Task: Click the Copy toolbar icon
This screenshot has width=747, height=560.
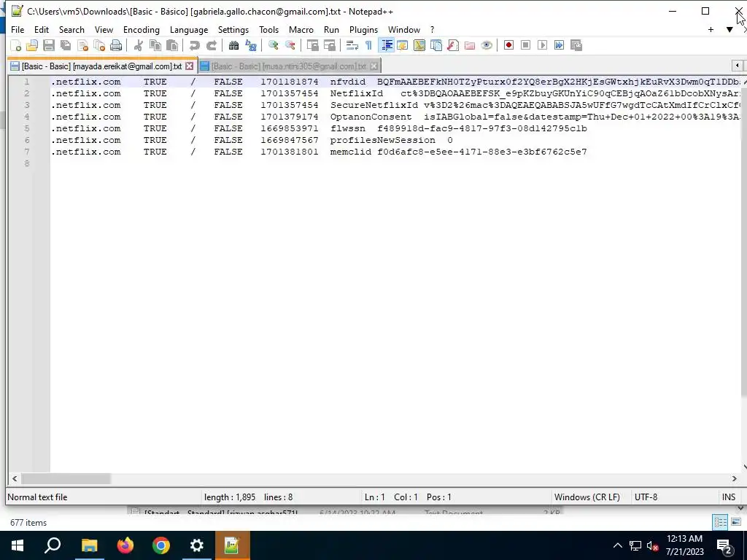Action: [155, 45]
